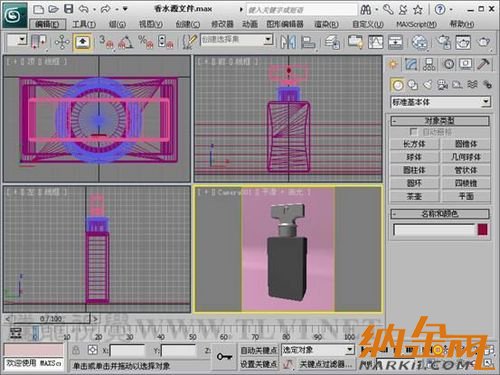The height and width of the screenshot is (375, 500).
Task: Select the Lights category icon
Action: pyautogui.click(x=428, y=85)
